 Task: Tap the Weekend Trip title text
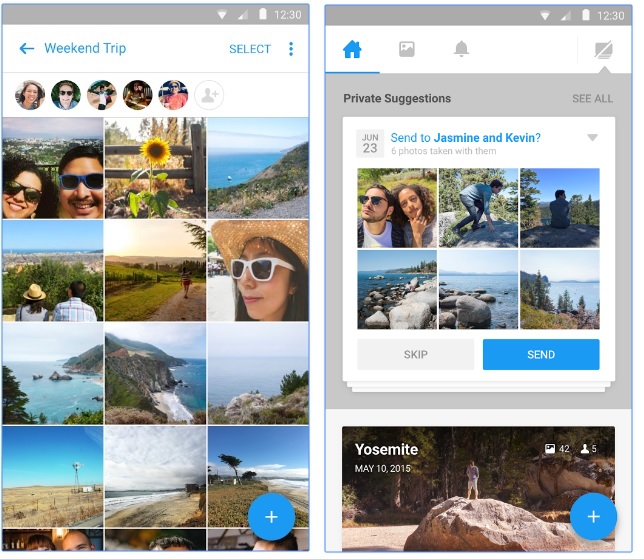[x=85, y=48]
